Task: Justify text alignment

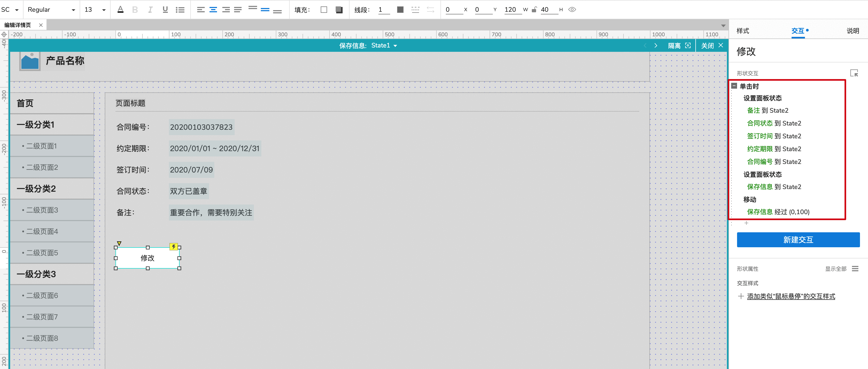Action: tap(238, 10)
